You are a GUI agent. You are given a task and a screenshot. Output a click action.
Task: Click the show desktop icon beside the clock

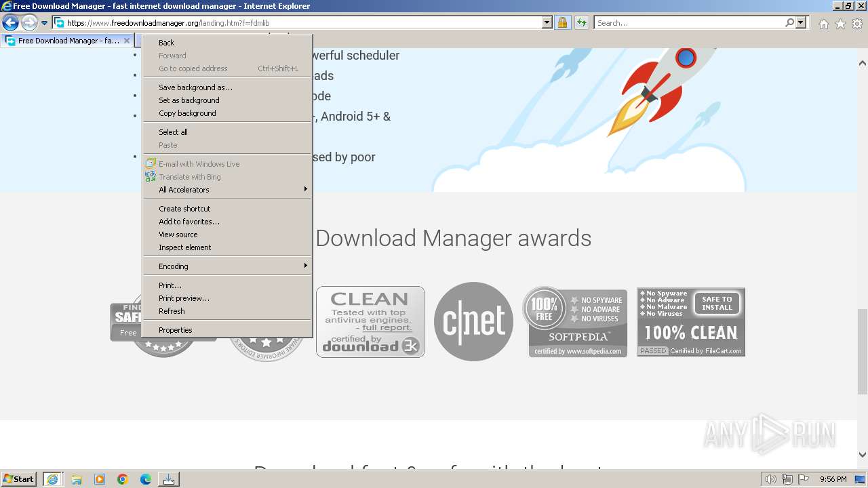click(860, 479)
